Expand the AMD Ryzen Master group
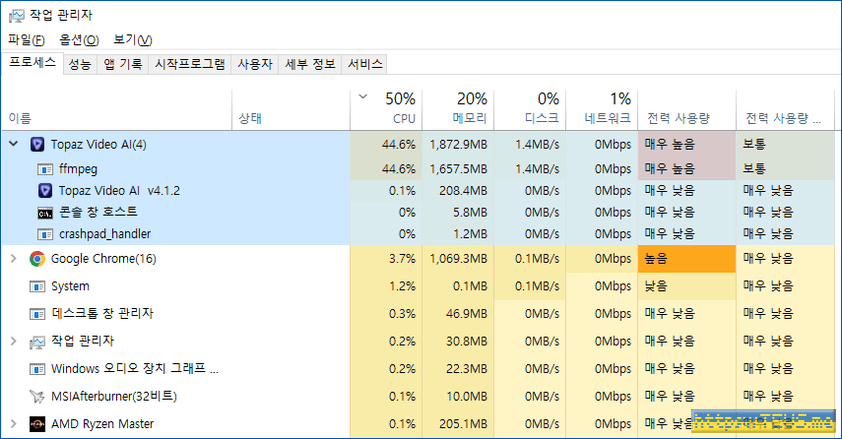Image resolution: width=842 pixels, height=439 pixels. point(13,424)
